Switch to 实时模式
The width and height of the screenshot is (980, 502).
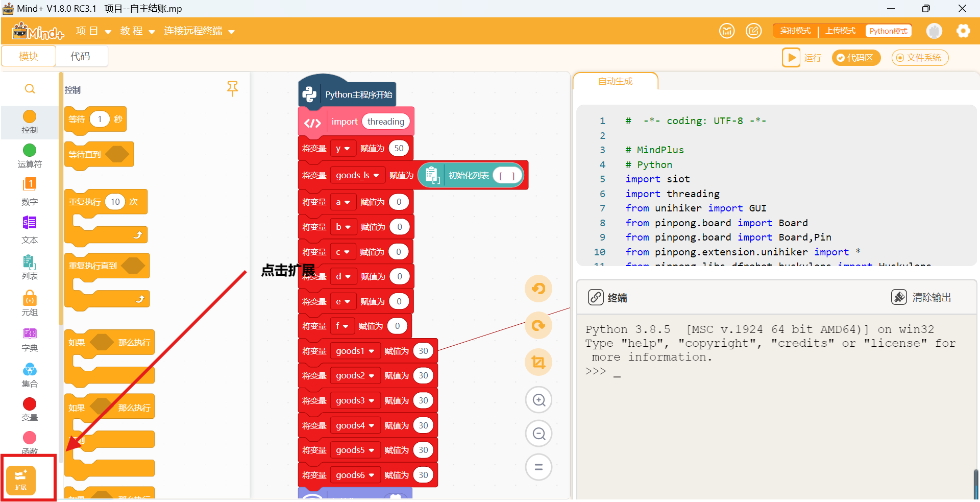coord(795,31)
